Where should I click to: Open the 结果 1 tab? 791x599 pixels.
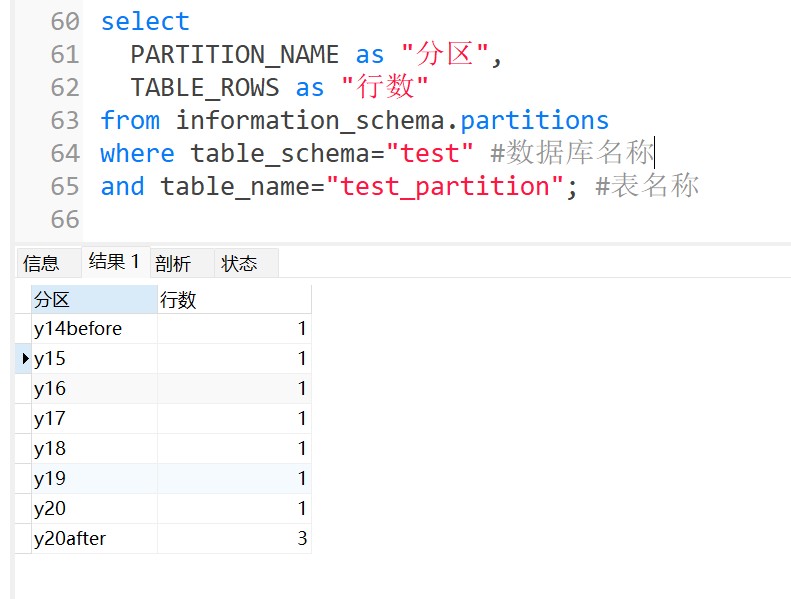114,262
